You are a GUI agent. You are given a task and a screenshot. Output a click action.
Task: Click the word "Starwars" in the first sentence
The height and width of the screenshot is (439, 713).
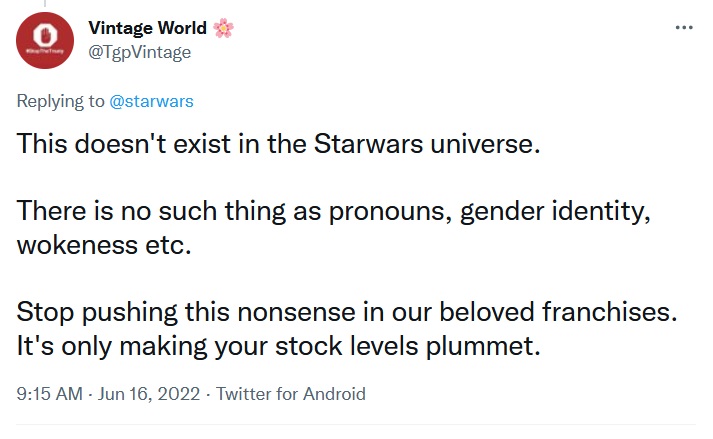pyautogui.click(x=368, y=144)
